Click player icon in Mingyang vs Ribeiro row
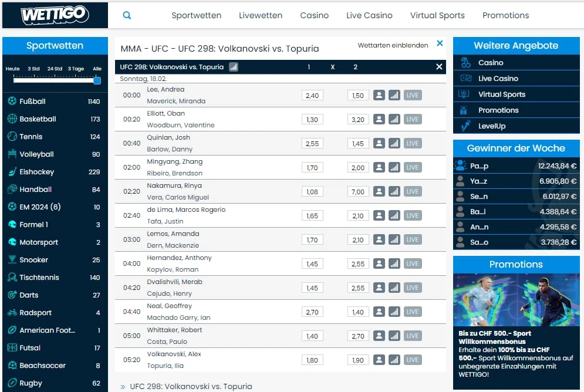 (x=379, y=167)
